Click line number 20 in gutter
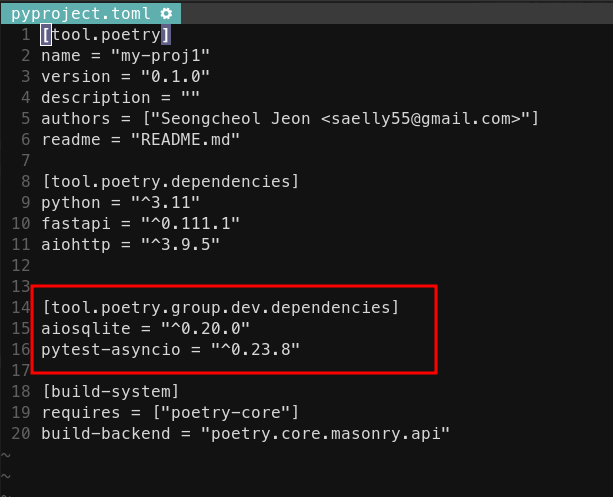The height and width of the screenshot is (497, 613). click(21, 434)
